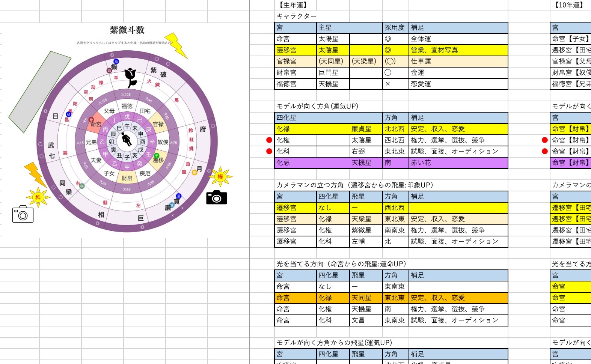Click the 日 star on the outer ring
This screenshot has height=364, width=591.
55,116
